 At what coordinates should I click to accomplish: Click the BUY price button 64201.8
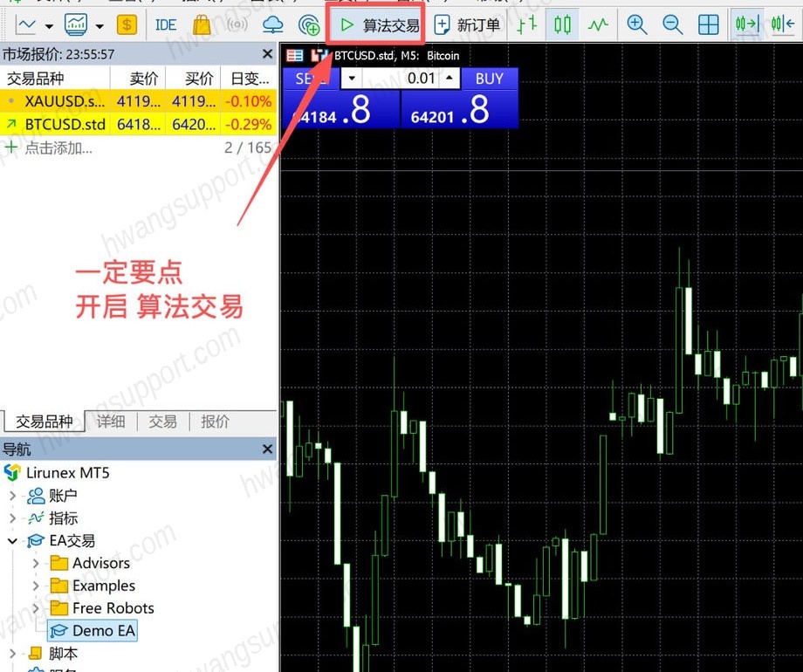coord(459,110)
